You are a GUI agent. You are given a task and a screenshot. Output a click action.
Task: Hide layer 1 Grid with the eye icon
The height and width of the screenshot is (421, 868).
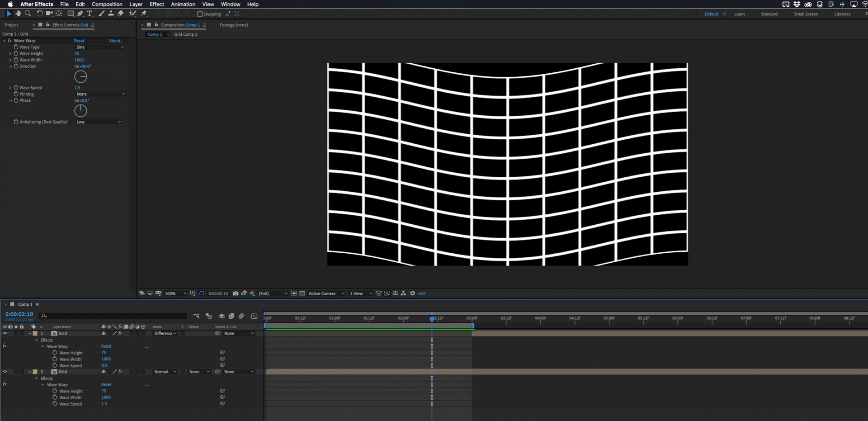pos(5,333)
